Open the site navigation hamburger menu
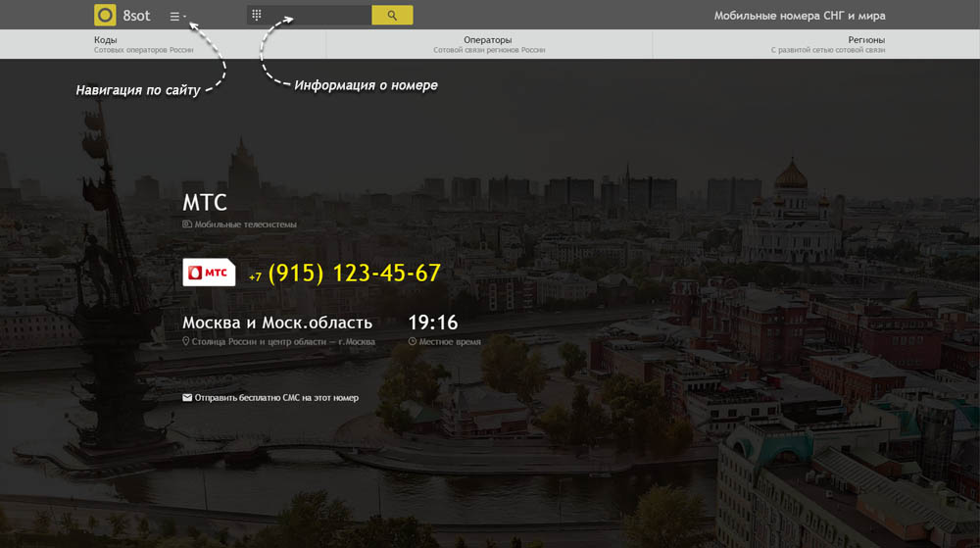This screenshot has height=548, width=980. [177, 17]
